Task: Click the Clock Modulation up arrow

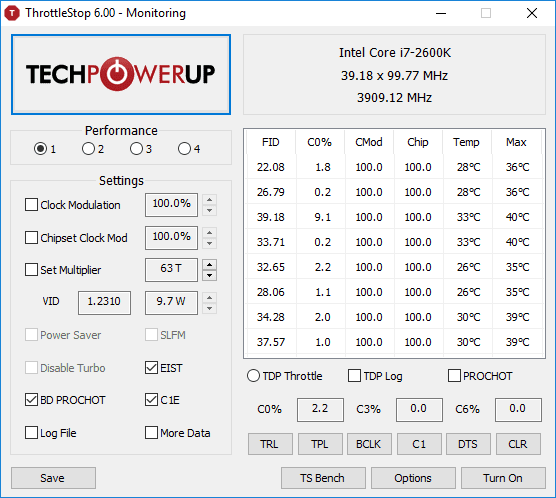Action: pyautogui.click(x=210, y=200)
